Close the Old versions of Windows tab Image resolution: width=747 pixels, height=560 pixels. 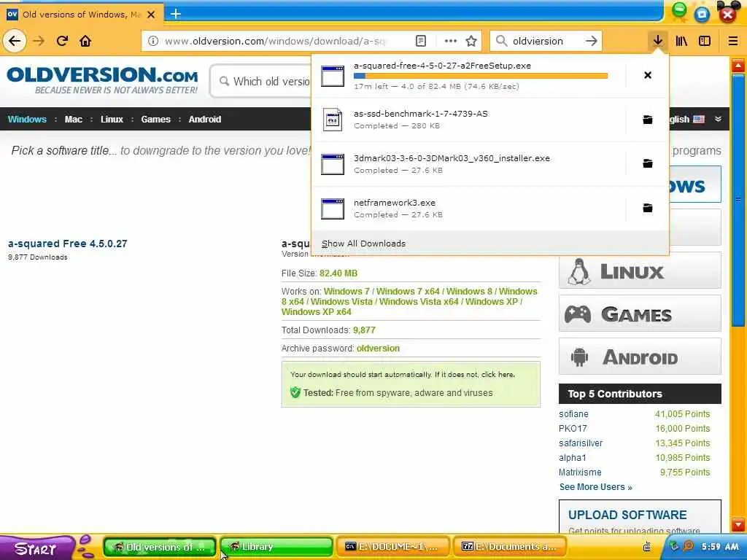151,15
